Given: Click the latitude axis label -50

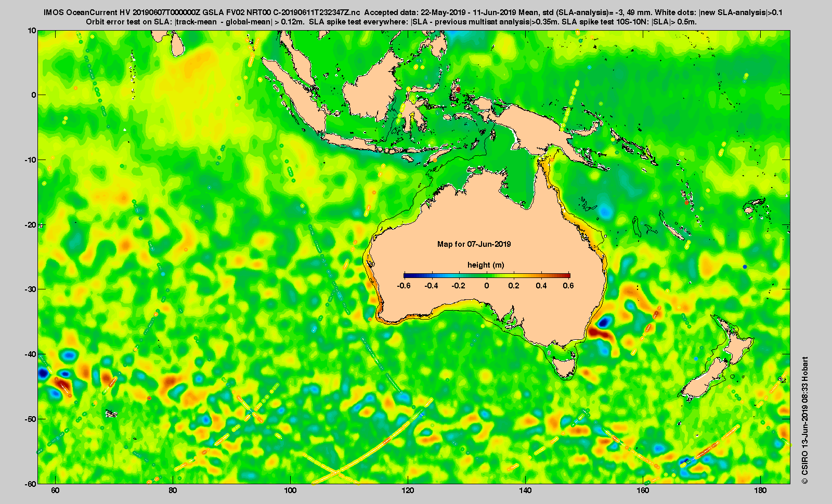Looking at the screenshot, I should (x=31, y=419).
